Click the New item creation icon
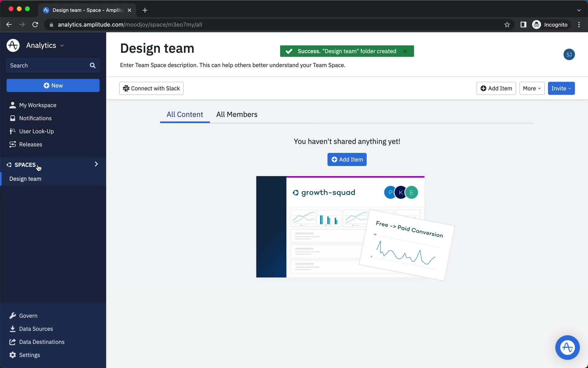The image size is (588, 368). [47, 85]
